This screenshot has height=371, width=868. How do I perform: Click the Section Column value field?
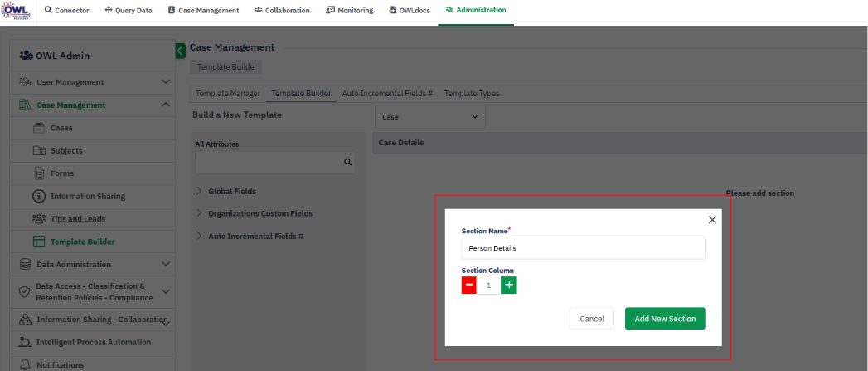(489, 285)
